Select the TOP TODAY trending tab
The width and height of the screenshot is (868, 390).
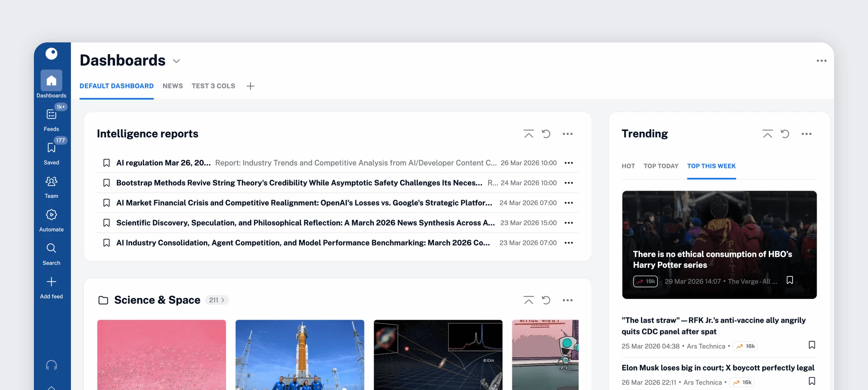(x=661, y=166)
